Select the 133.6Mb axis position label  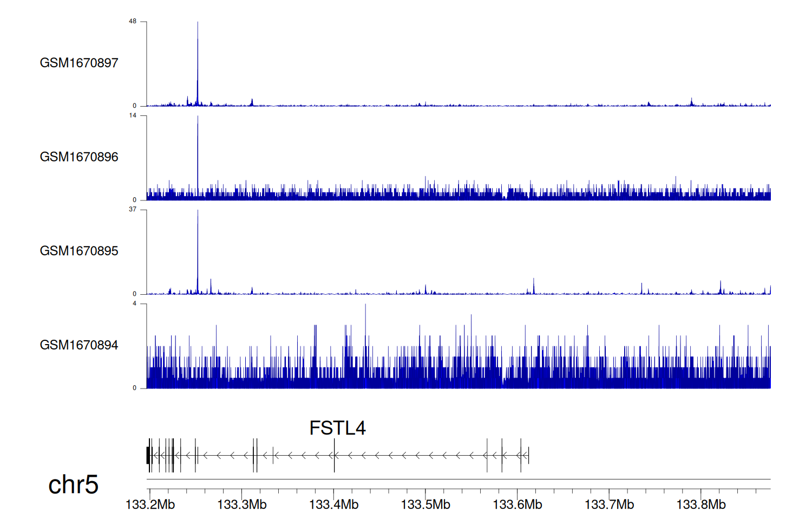[x=517, y=504]
